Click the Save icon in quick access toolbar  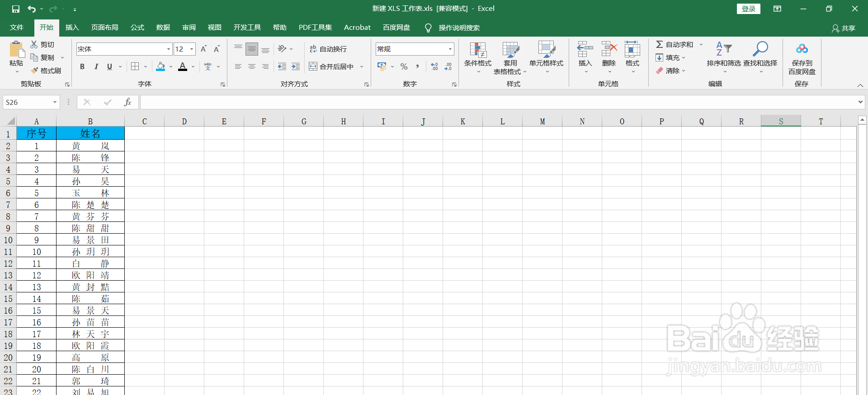pyautogui.click(x=16, y=9)
